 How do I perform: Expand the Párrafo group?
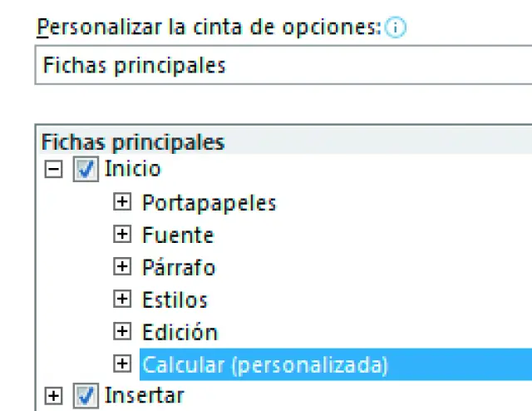pyautogui.click(x=123, y=267)
